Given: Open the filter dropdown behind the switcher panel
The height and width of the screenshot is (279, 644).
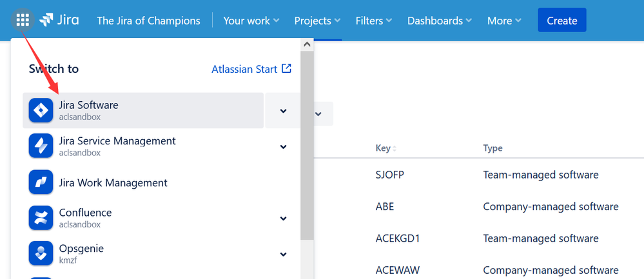Looking at the screenshot, I should [x=323, y=113].
